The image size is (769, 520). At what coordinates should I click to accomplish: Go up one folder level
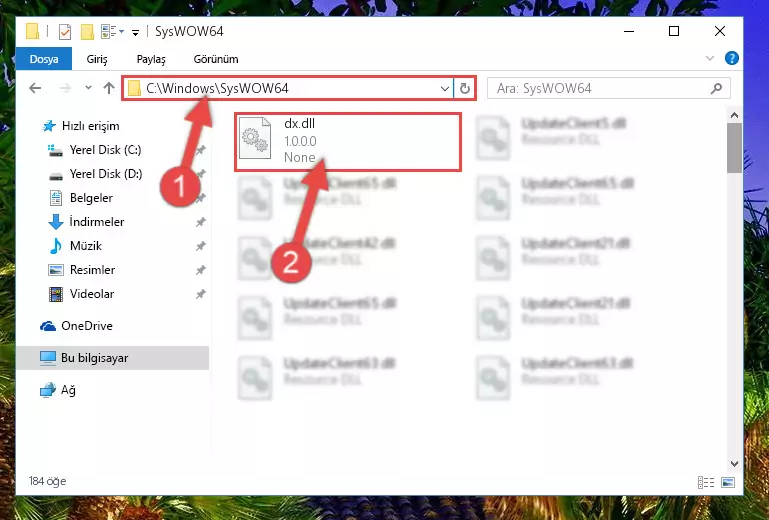109,88
